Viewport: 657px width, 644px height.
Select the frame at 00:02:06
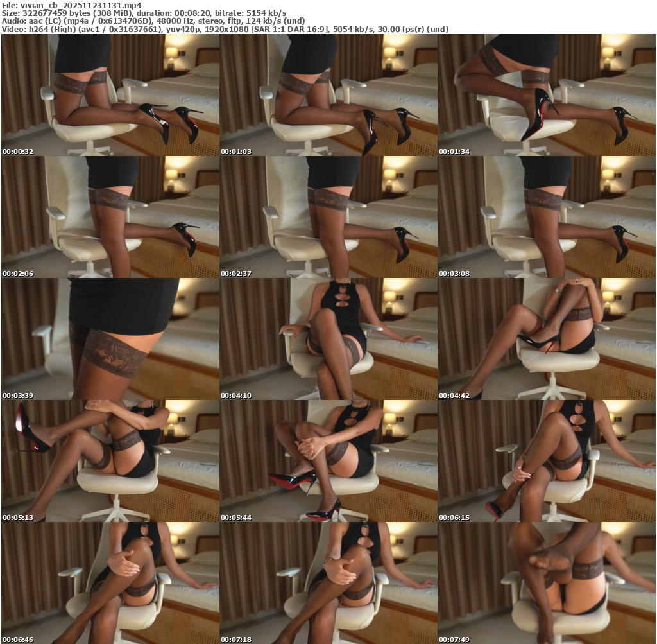pyautogui.click(x=110, y=217)
